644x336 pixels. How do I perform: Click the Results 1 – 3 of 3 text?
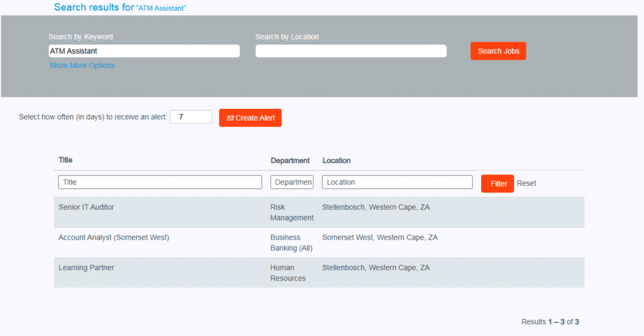pyautogui.click(x=550, y=322)
